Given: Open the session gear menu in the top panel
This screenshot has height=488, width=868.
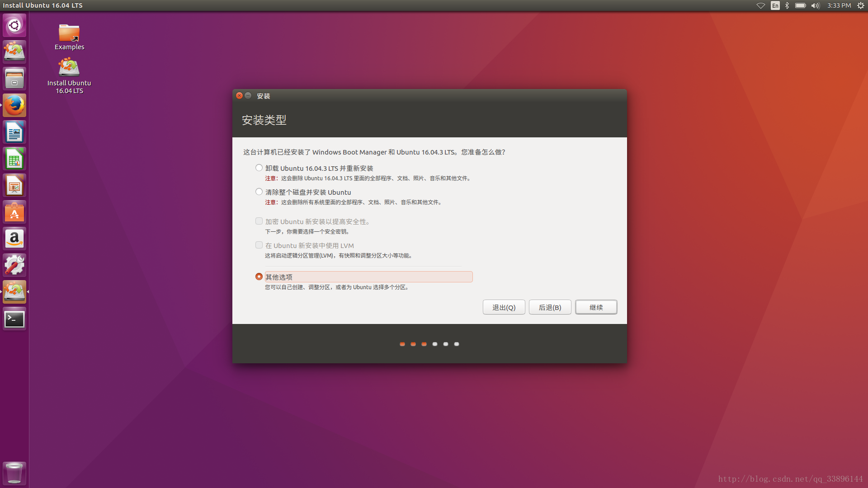Looking at the screenshot, I should click(861, 5).
